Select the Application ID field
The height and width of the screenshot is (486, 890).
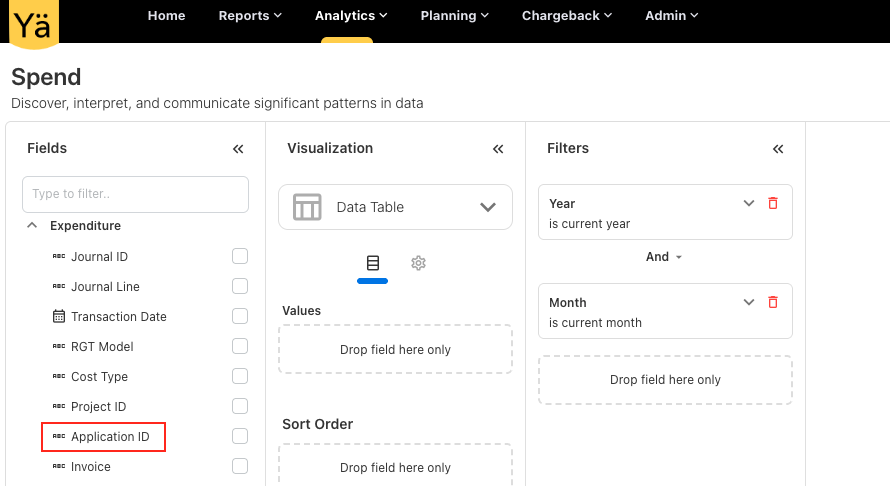[x=109, y=437]
